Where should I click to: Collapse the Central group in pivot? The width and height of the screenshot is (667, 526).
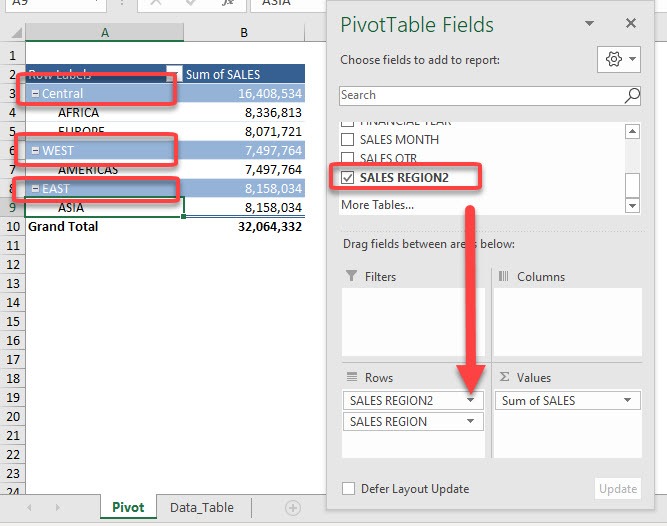click(x=35, y=94)
